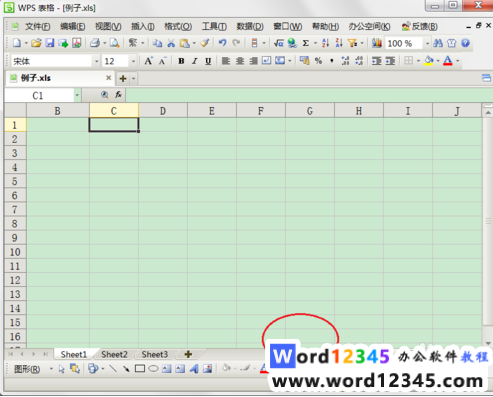Expand the font size dropdown 12

[x=133, y=61]
